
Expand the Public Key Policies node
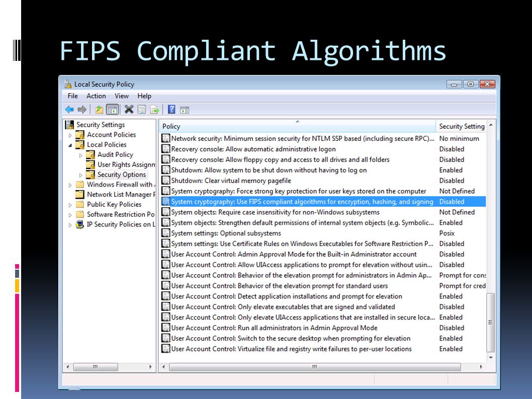pyautogui.click(x=70, y=205)
